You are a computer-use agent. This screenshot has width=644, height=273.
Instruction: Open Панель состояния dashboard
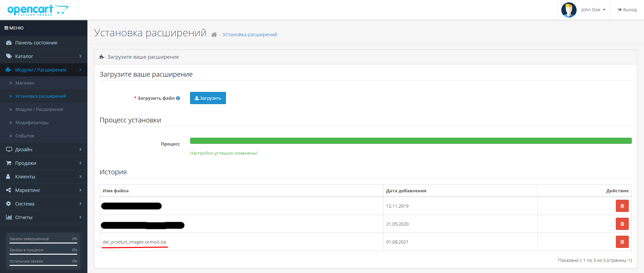pos(36,43)
